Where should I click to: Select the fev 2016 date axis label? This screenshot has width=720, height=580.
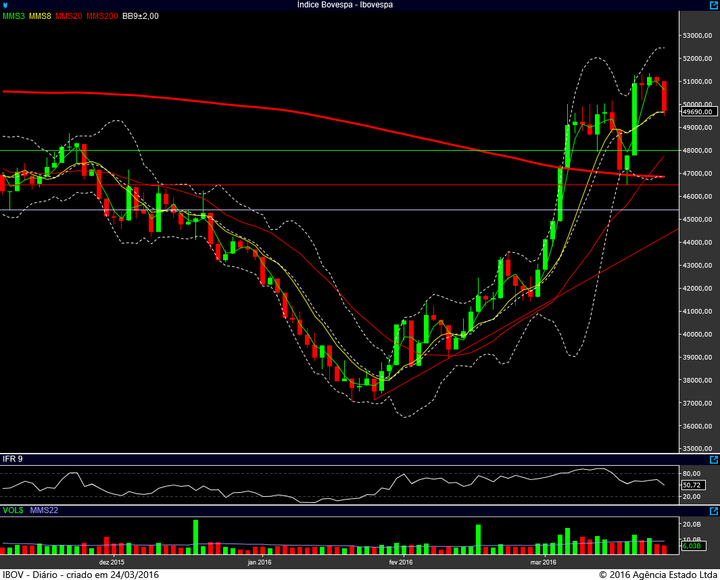point(400,562)
